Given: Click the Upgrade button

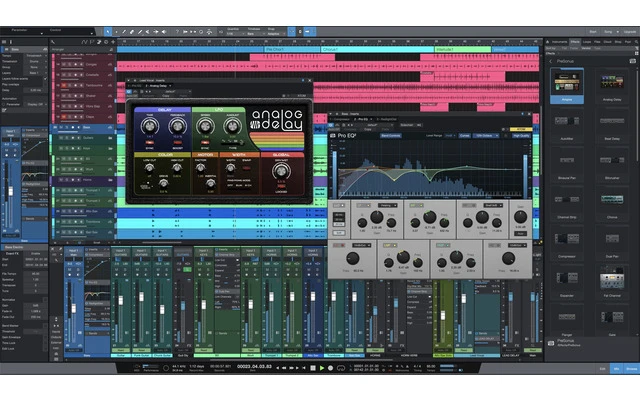Looking at the screenshot, I should (x=629, y=31).
